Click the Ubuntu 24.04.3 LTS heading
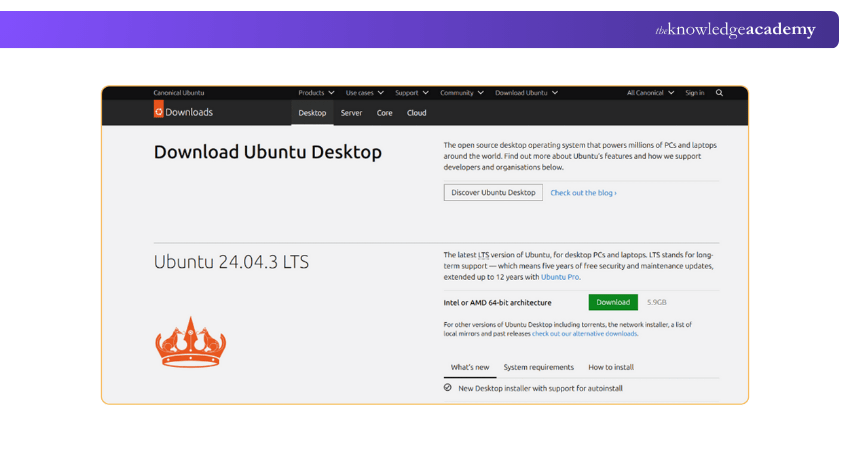 click(x=231, y=262)
